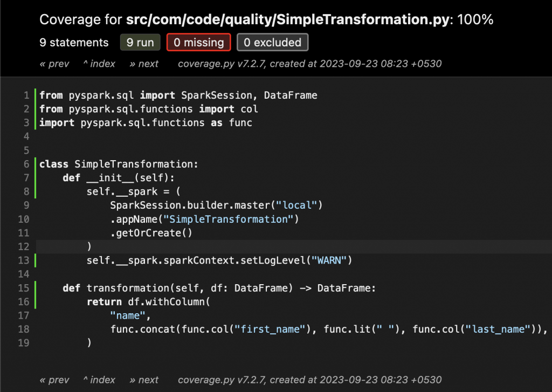Click line number 19 in the gutter
This screenshot has width=552, height=392.
[24, 343]
